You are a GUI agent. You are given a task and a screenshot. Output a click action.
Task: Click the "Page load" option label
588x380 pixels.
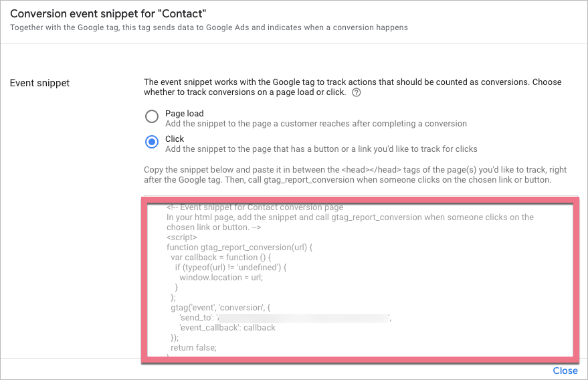(x=184, y=114)
